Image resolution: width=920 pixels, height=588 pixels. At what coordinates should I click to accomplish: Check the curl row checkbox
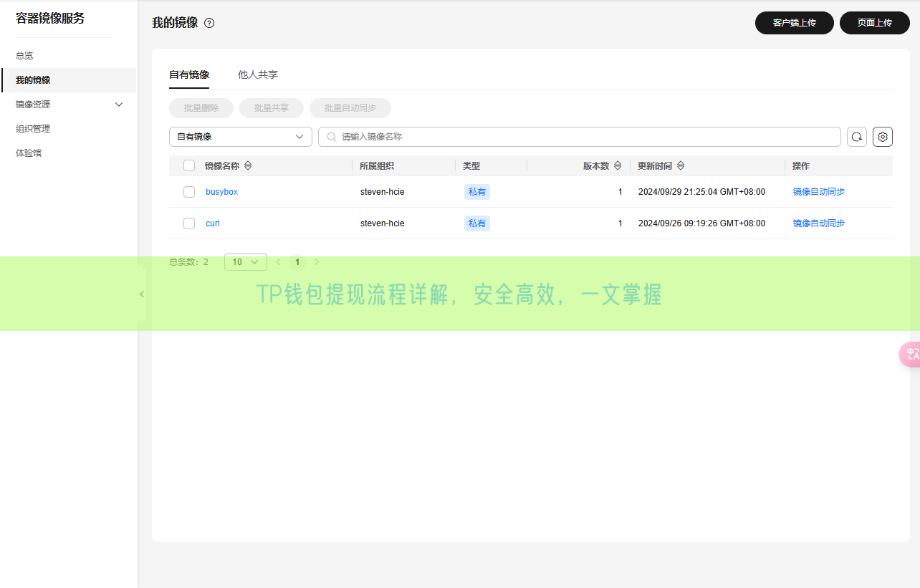click(189, 223)
